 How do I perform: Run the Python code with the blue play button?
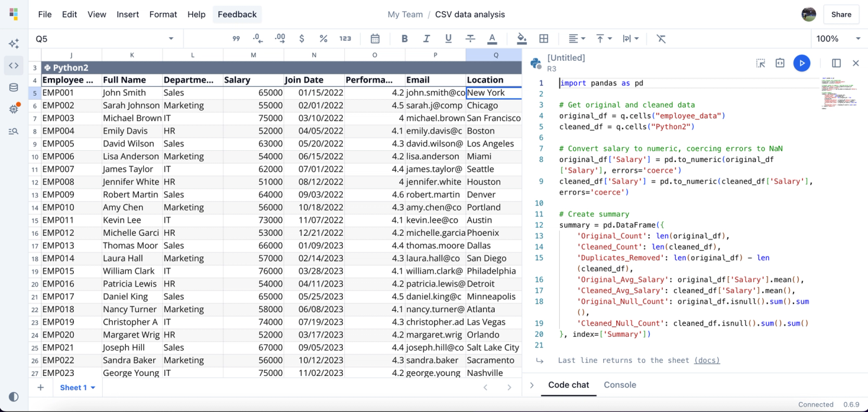tap(802, 63)
